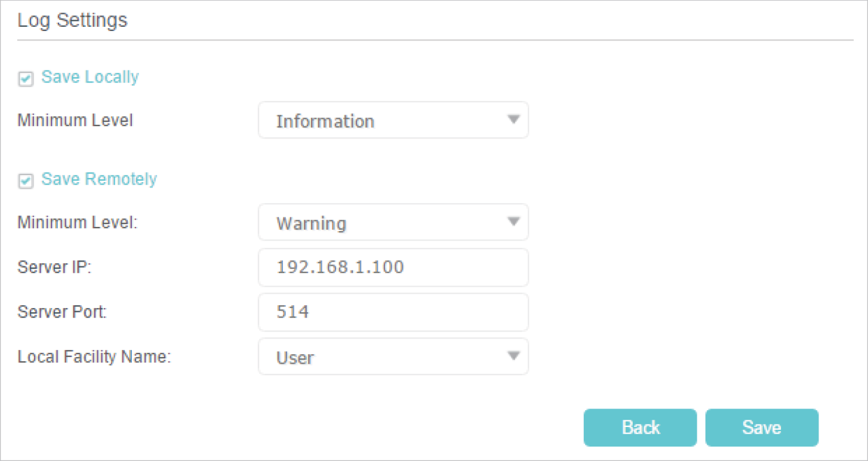Click into the Server Port field
The image size is (868, 461).
click(x=393, y=312)
